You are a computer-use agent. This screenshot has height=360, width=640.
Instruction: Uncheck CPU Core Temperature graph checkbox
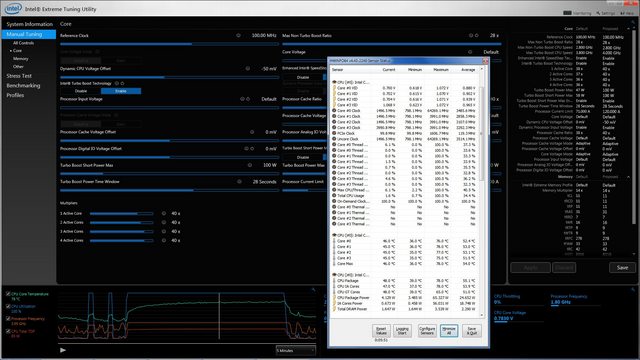click(8, 294)
